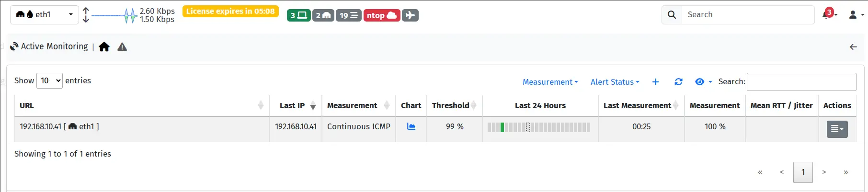This screenshot has height=192, width=868.
Task: Click the red ntop cloud badge
Action: click(x=382, y=15)
